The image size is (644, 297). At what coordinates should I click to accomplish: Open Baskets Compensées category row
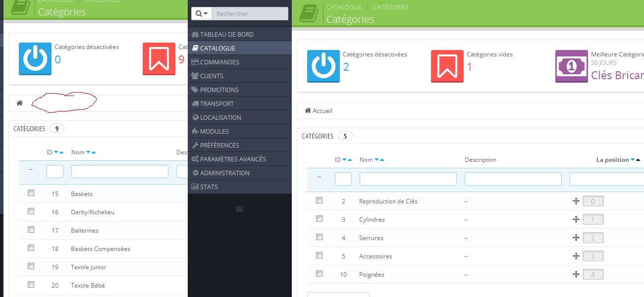coord(101,249)
